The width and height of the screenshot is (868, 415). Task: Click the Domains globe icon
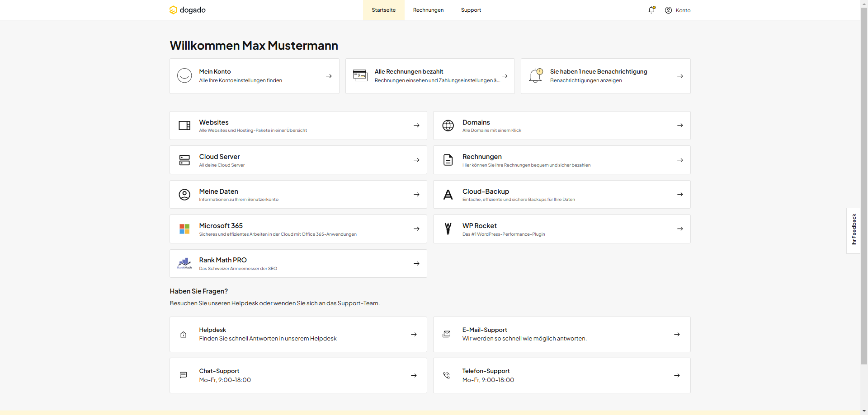point(448,126)
